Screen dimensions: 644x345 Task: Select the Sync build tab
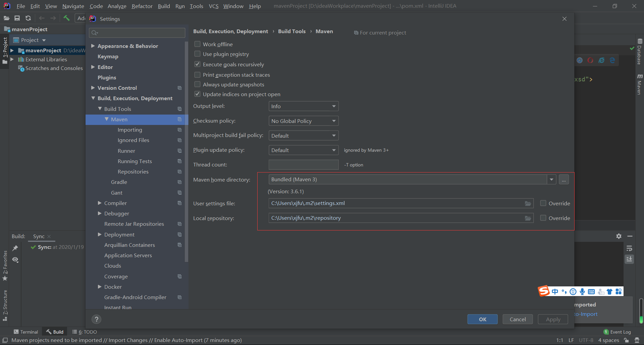click(x=39, y=236)
